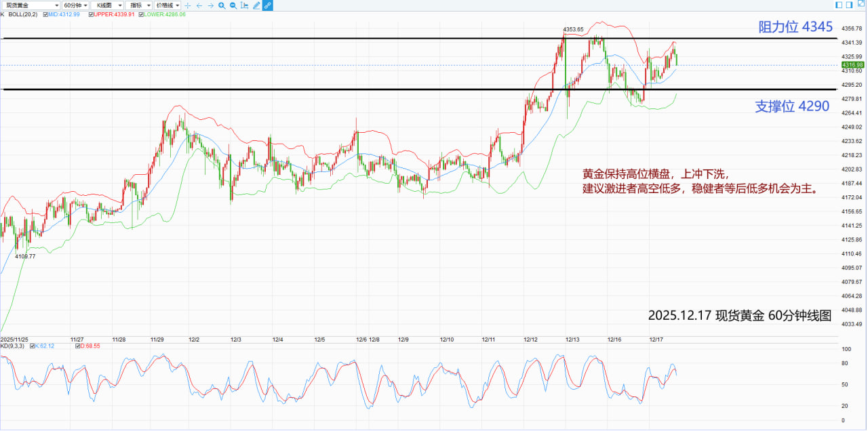Open the 指标 indicators menu
The height and width of the screenshot is (431, 868).
[138, 5]
